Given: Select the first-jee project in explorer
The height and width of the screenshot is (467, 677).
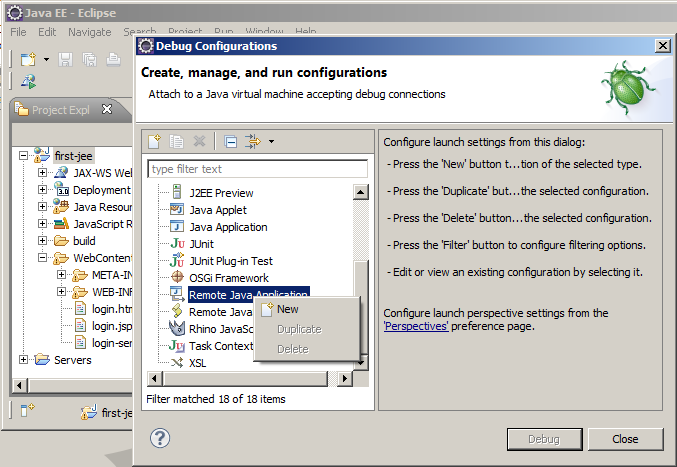Looking at the screenshot, I should (73, 156).
